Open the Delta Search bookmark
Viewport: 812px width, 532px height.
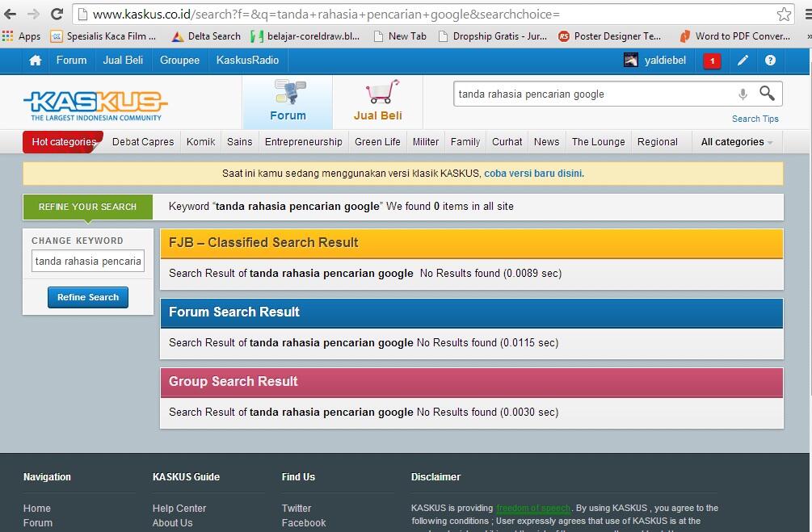[x=206, y=36]
